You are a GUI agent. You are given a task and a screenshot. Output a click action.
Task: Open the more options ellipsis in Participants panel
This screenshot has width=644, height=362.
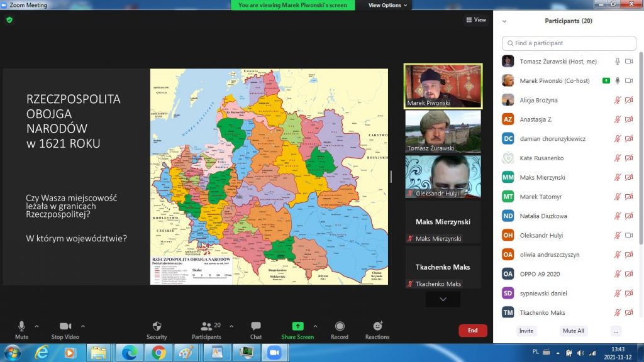616,331
